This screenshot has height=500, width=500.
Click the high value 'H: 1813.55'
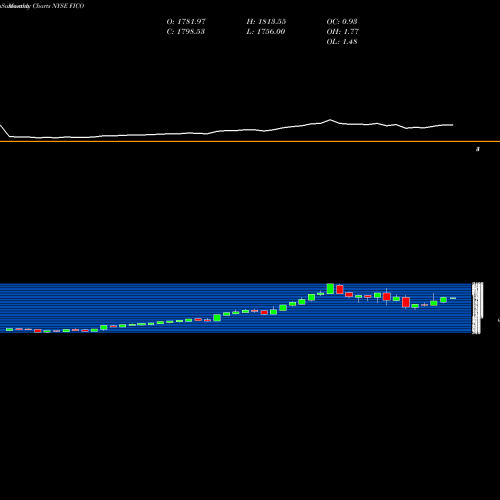pos(266,22)
